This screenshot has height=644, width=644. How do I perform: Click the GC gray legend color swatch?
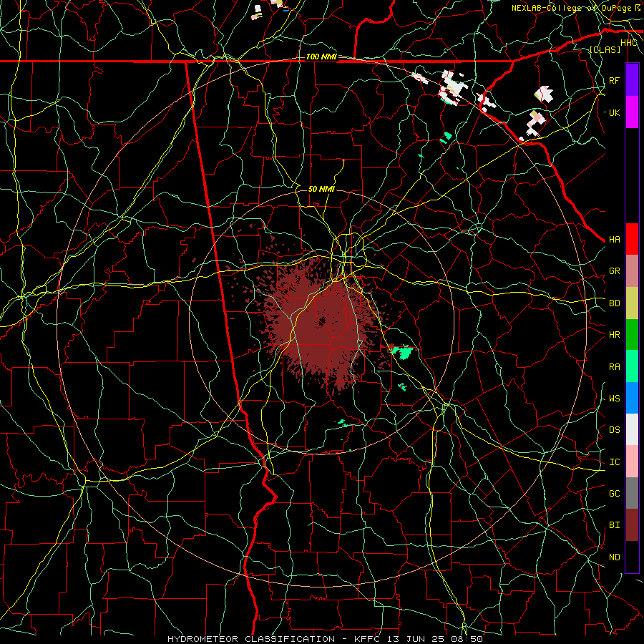[x=632, y=493]
